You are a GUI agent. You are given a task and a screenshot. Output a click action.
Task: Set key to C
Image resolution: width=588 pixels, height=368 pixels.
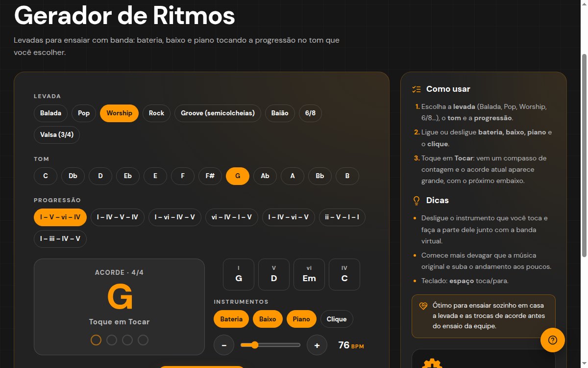[x=46, y=176]
